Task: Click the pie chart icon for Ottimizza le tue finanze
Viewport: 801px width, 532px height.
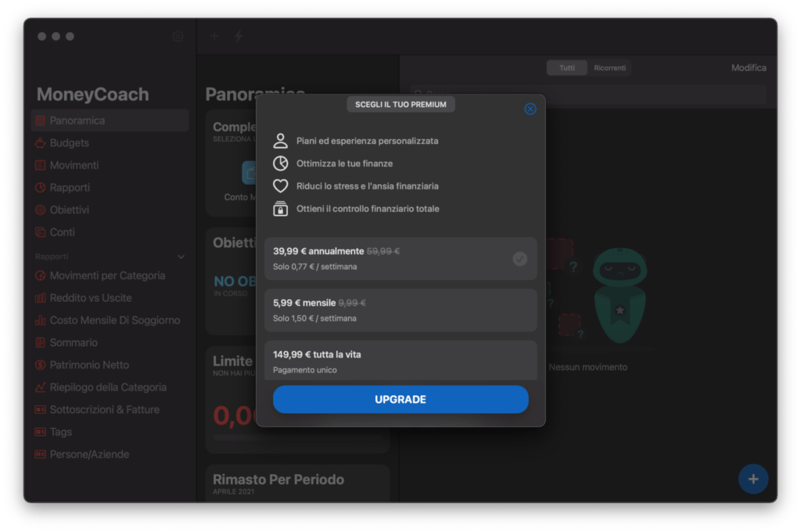Action: [280, 164]
